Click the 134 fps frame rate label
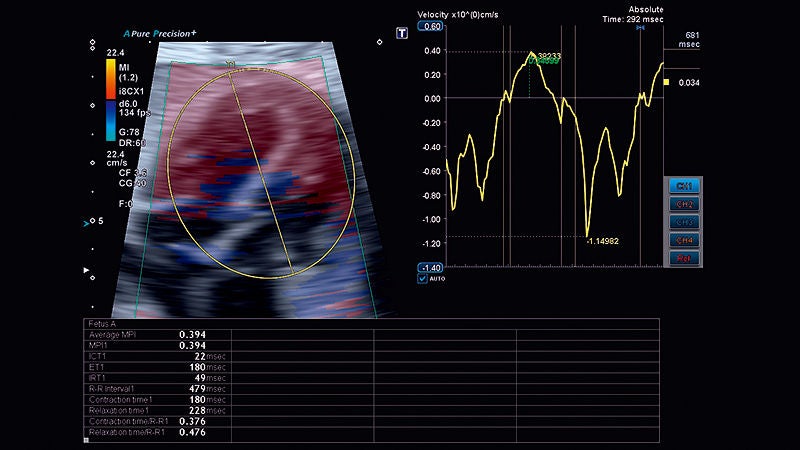 pos(135,113)
